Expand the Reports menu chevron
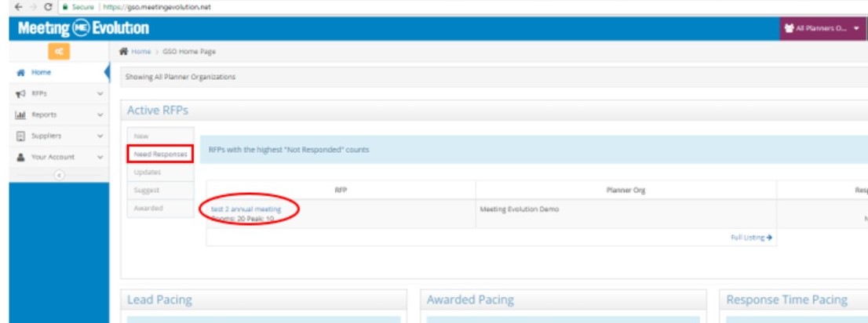 point(100,114)
